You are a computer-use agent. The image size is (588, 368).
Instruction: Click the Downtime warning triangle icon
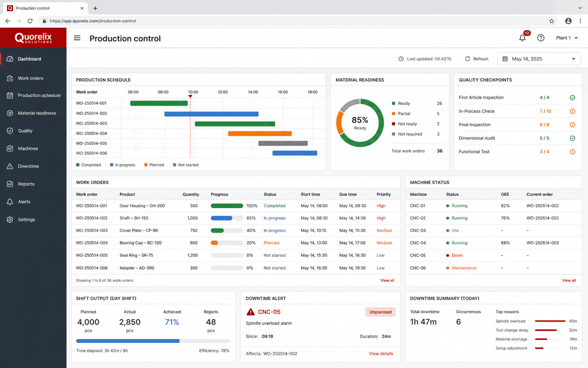point(10,166)
